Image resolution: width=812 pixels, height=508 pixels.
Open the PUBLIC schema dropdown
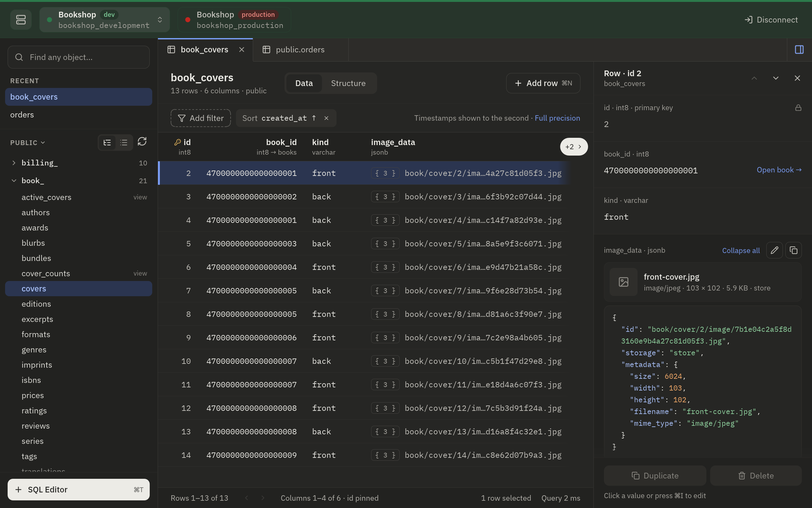[x=28, y=143]
